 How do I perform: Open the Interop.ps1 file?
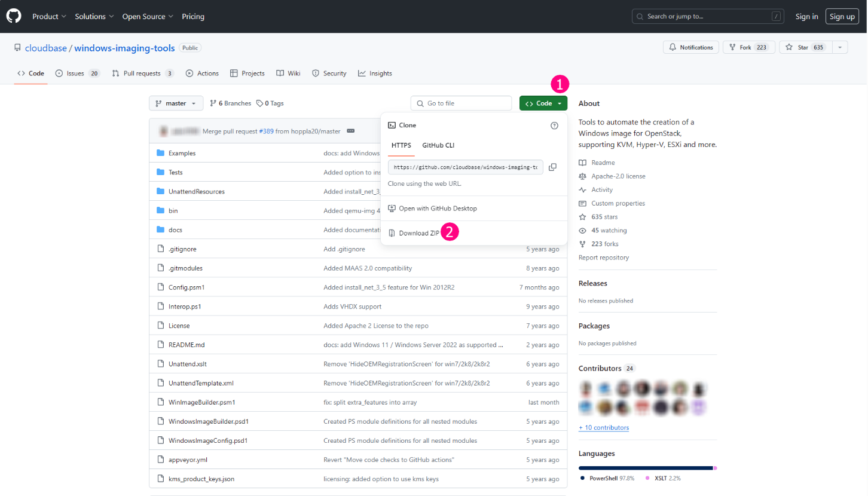(185, 307)
